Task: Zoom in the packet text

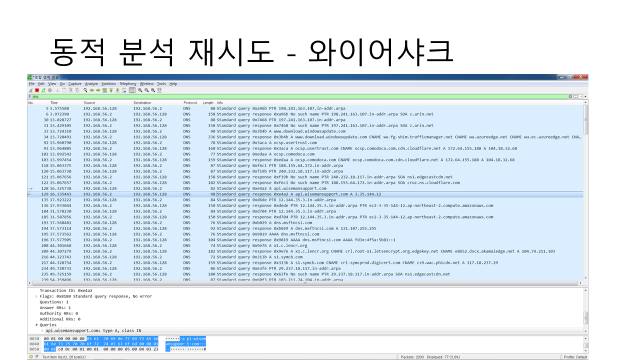Action: point(140,90)
